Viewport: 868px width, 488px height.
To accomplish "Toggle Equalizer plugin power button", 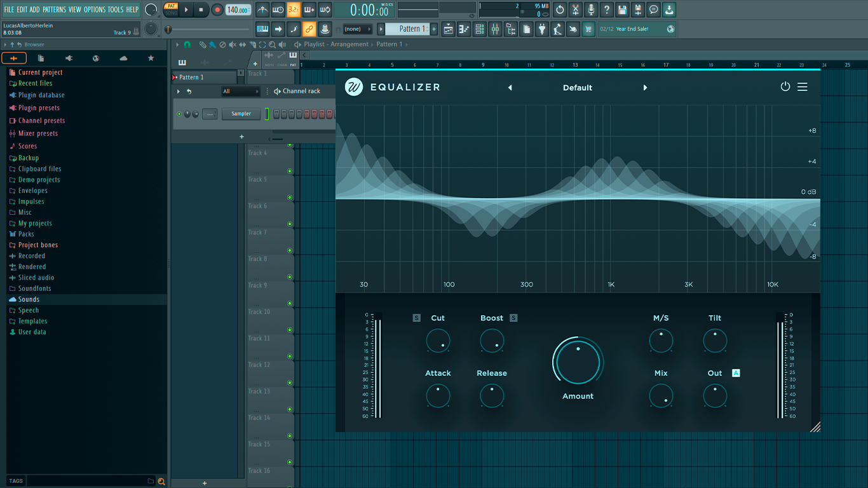I will point(785,86).
